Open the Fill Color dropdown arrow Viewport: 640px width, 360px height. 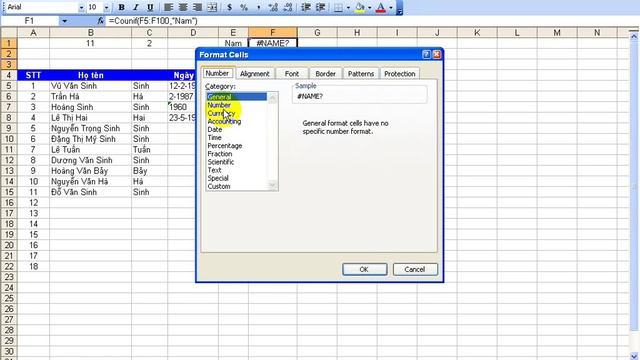pos(369,7)
